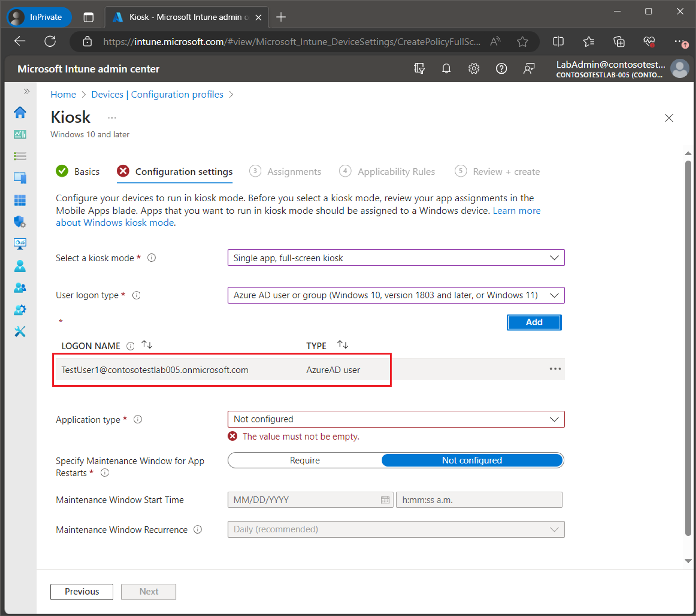Screen dimensions: 696x616
Task: Open the notifications bell
Action: (x=446, y=69)
